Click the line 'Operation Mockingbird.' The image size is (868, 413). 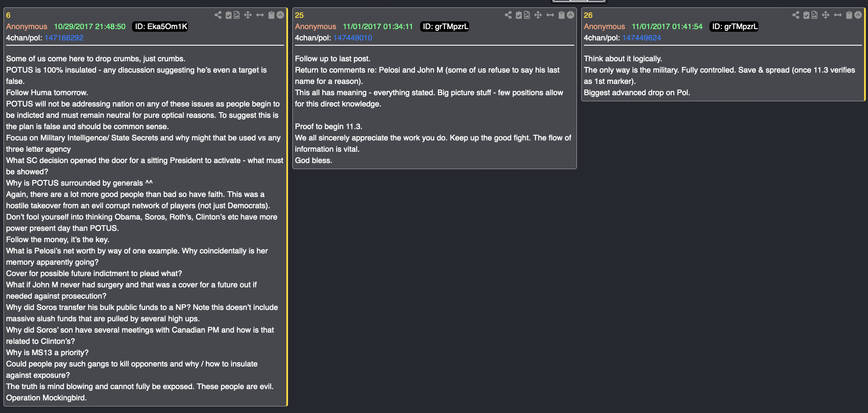(46, 398)
